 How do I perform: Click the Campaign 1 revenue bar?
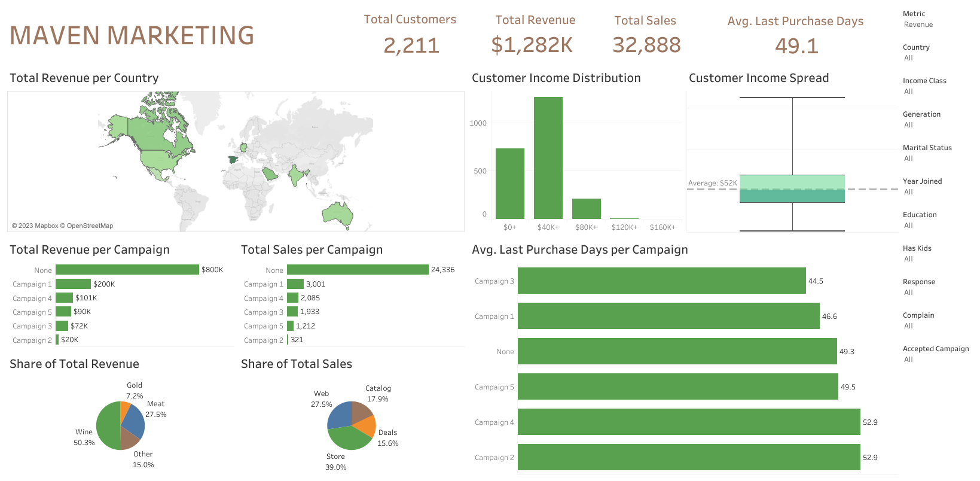point(73,284)
